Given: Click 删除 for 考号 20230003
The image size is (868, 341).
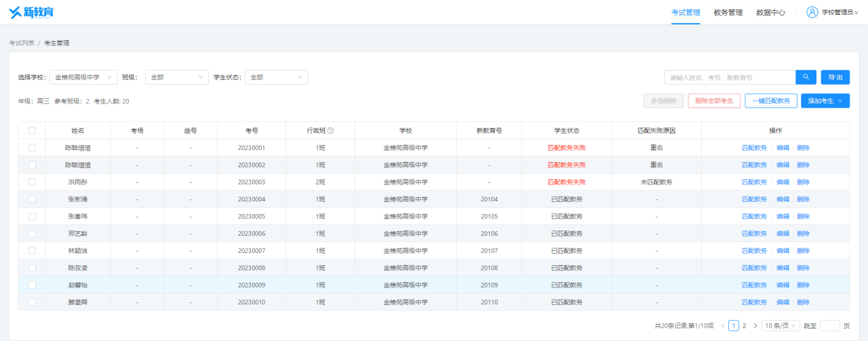Looking at the screenshot, I should point(804,182).
